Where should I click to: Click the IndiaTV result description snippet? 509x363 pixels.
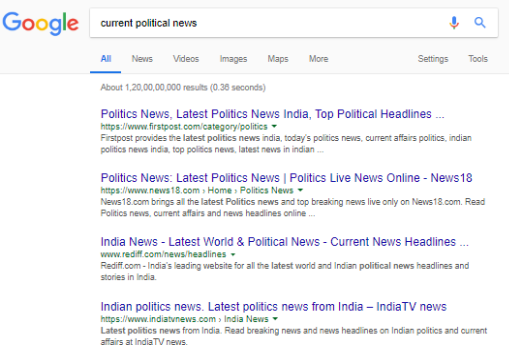[294, 336]
